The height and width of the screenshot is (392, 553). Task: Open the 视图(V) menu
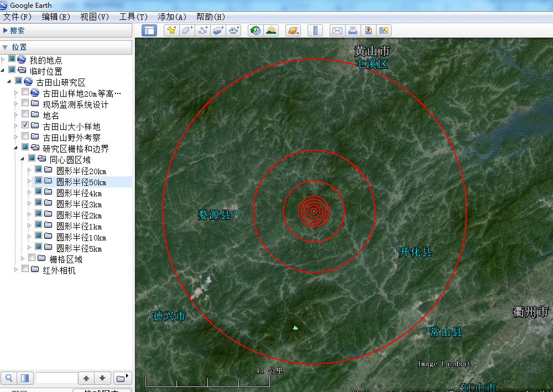click(95, 17)
